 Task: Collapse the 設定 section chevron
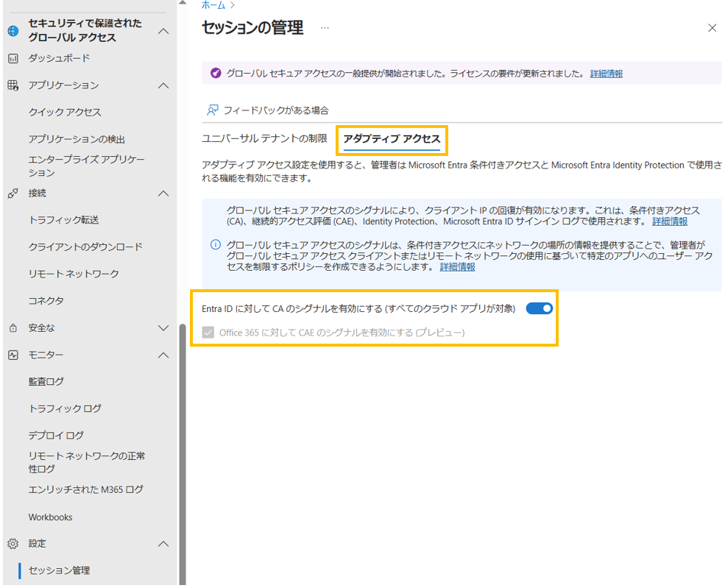pos(163,544)
